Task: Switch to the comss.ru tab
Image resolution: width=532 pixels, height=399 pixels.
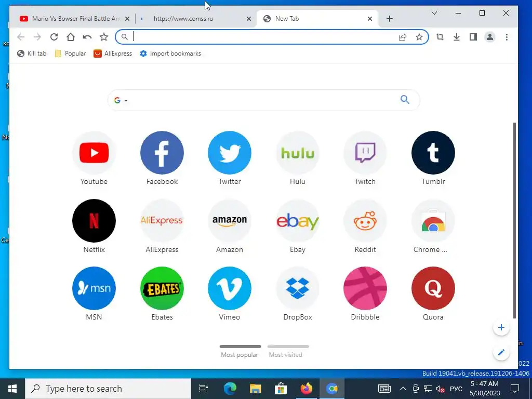Action: 195,19
